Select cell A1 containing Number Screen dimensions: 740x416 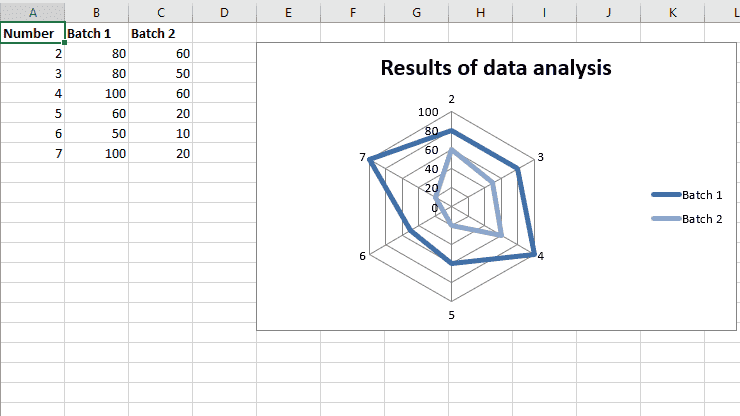(x=33, y=33)
